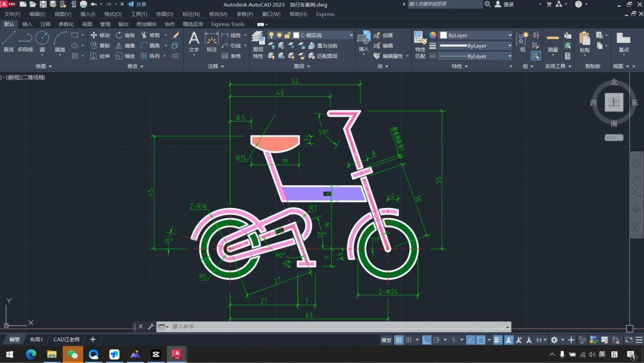Viewport: 644px width, 363px height.
Task: Open the annotation scale 1:1 dropdown
Action: click(x=541, y=340)
